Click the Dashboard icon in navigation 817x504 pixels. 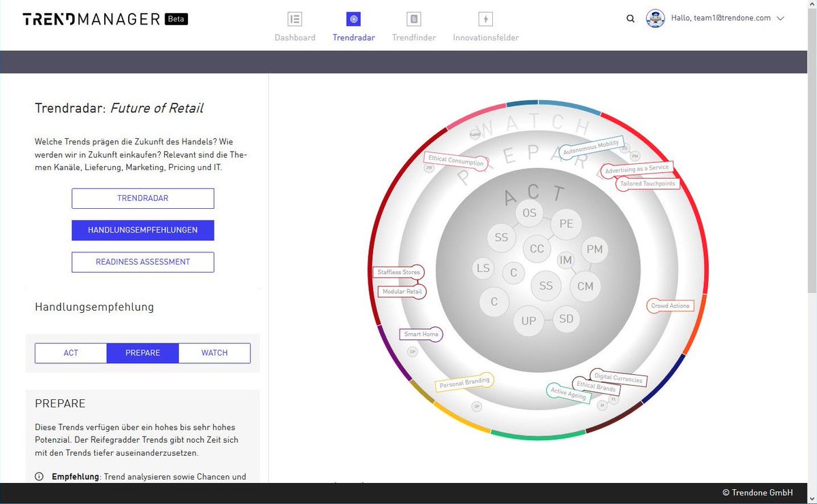pyautogui.click(x=295, y=19)
